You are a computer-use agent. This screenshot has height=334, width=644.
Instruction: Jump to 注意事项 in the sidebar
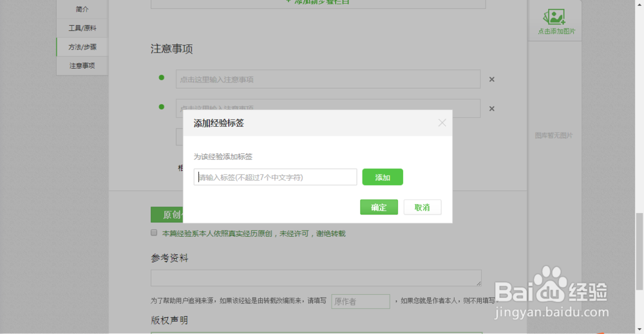tap(82, 66)
